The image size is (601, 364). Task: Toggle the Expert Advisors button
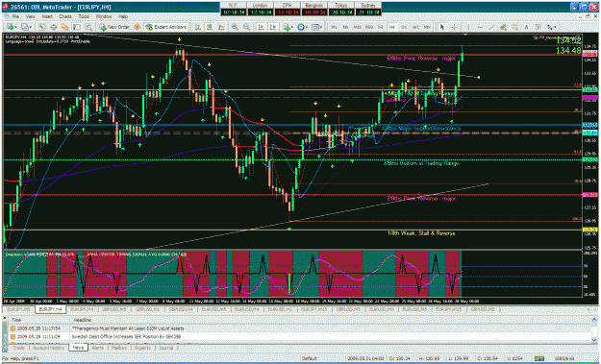click(x=166, y=27)
